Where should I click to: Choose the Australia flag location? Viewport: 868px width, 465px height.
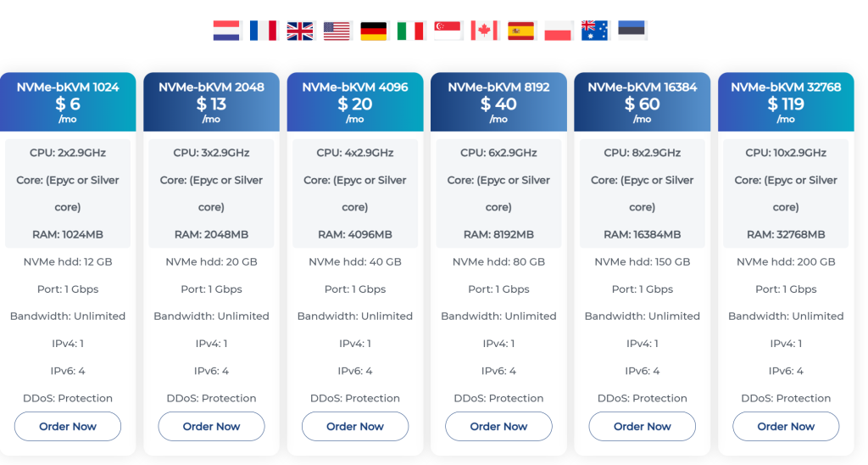594,31
